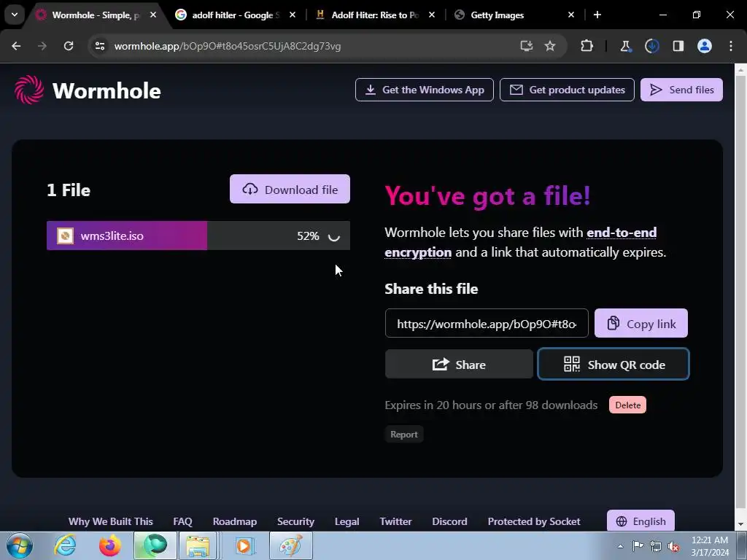The width and height of the screenshot is (747, 560).
Task: Open File Explorer from taskbar
Action: 198,545
